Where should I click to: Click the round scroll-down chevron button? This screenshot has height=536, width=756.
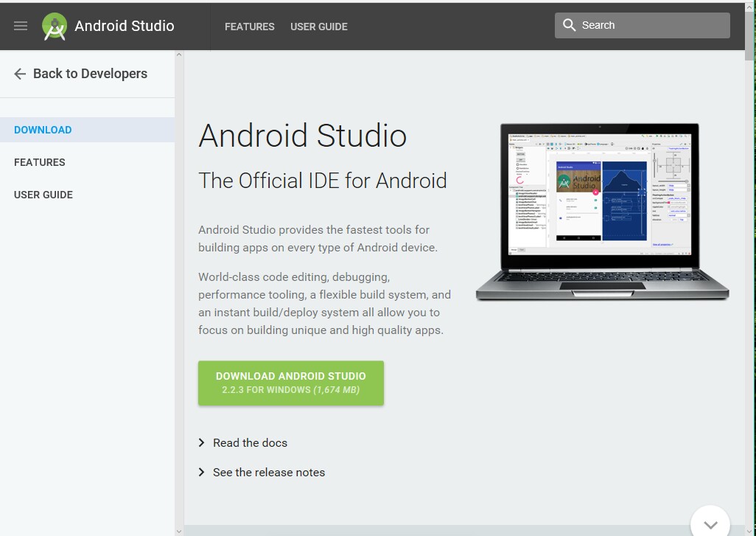click(x=710, y=523)
